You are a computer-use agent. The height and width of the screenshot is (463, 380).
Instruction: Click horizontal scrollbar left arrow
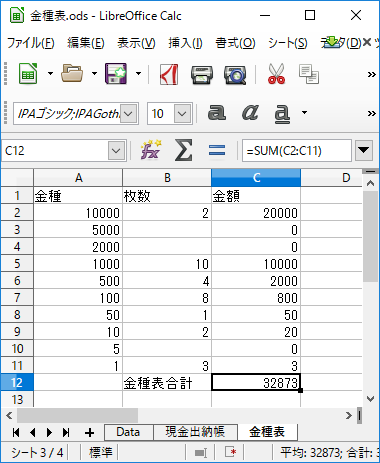click(x=9, y=415)
